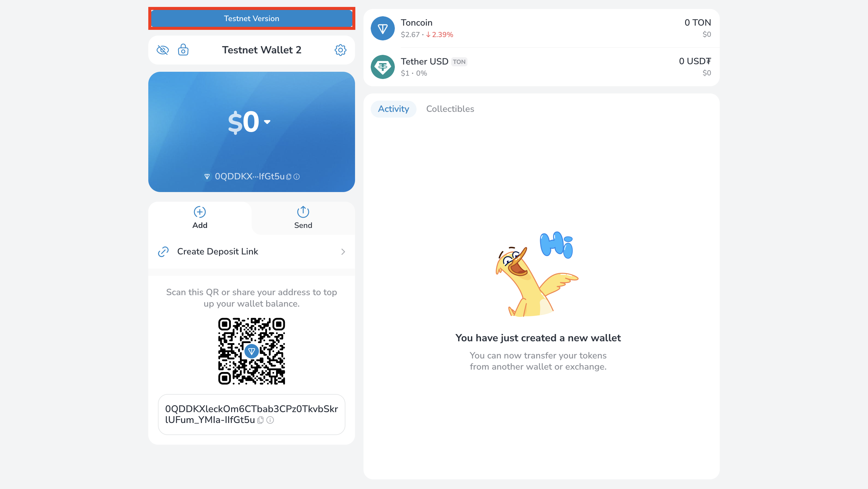The width and height of the screenshot is (868, 489).
Task: Copy the full wallet address below QR
Action: [260, 420]
